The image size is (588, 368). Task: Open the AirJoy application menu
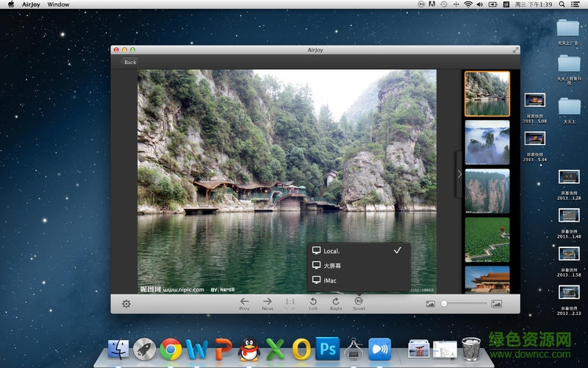point(32,4)
